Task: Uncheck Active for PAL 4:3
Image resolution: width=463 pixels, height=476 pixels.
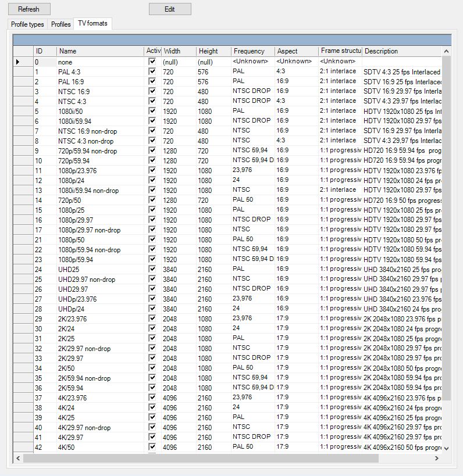Action: pos(152,71)
